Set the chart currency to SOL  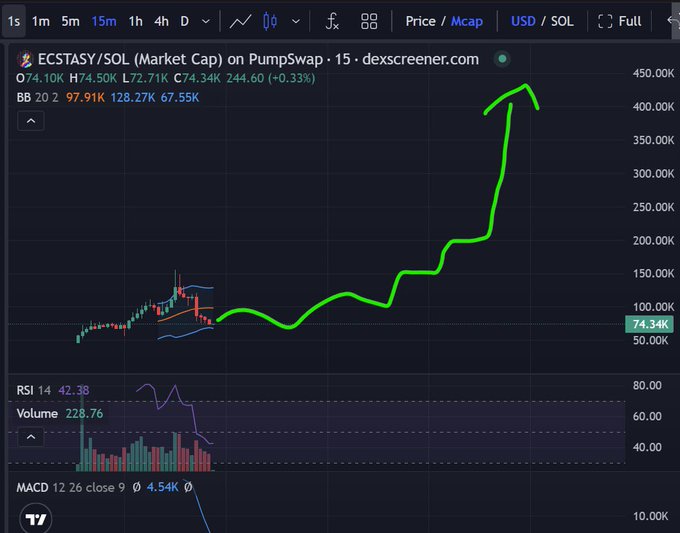click(562, 21)
